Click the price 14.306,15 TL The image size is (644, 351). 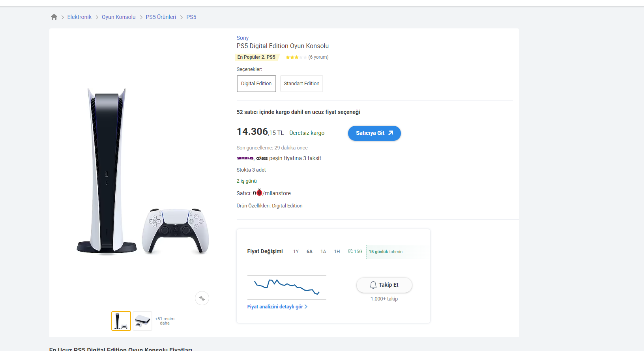(260, 132)
